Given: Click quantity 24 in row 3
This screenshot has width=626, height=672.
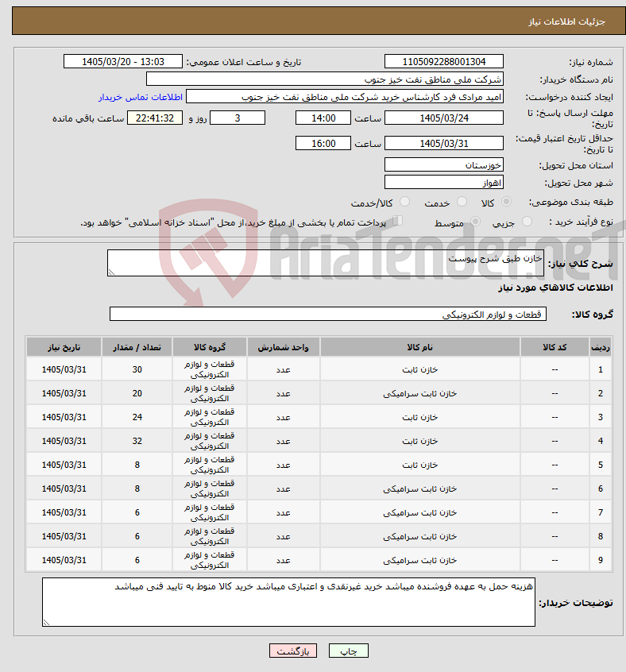Looking at the screenshot, I should 137,417.
